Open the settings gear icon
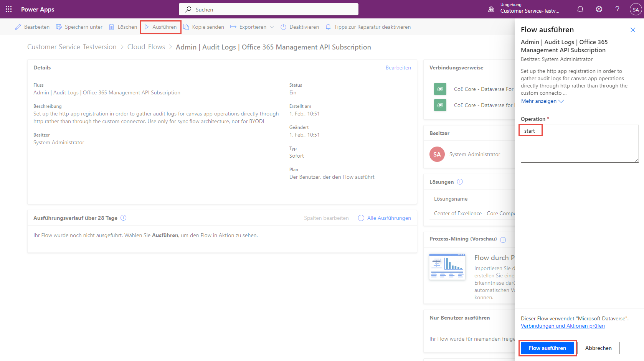644x361 pixels. click(599, 9)
